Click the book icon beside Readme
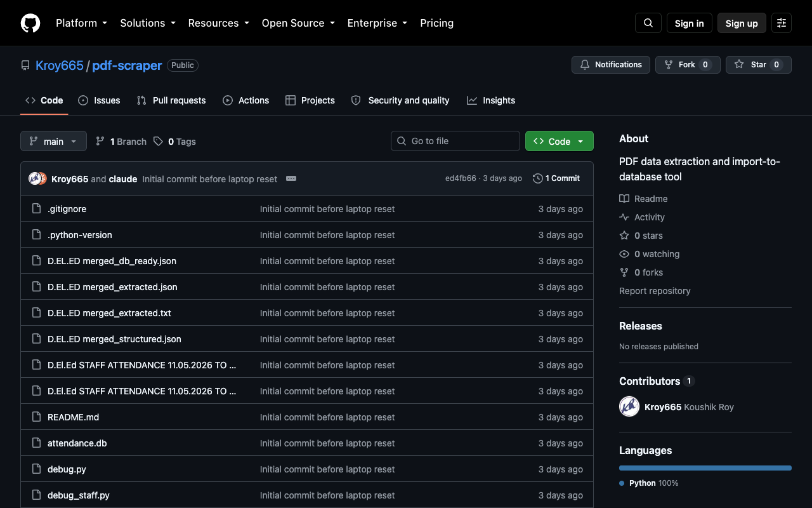Image resolution: width=812 pixels, height=508 pixels. pos(624,199)
